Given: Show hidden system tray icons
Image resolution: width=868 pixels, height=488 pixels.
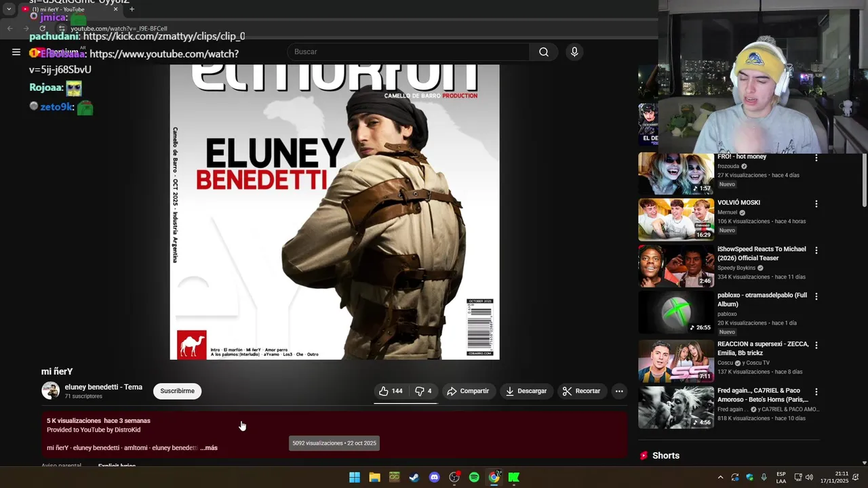Looking at the screenshot, I should [720, 477].
